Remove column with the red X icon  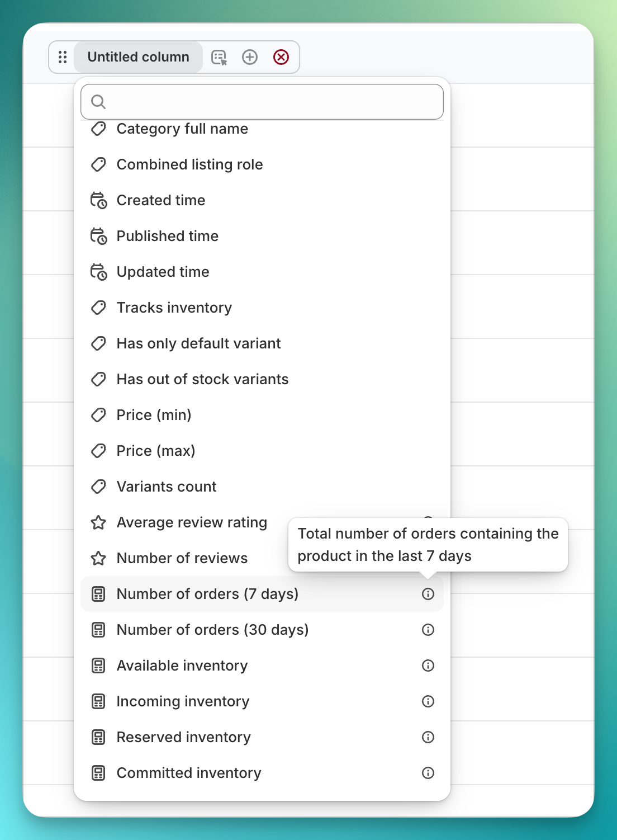(x=281, y=57)
